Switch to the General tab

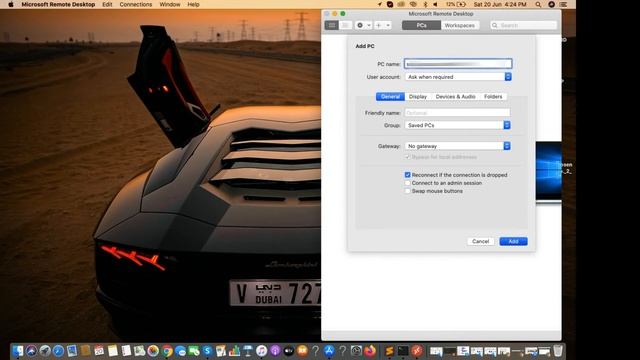[x=390, y=97]
